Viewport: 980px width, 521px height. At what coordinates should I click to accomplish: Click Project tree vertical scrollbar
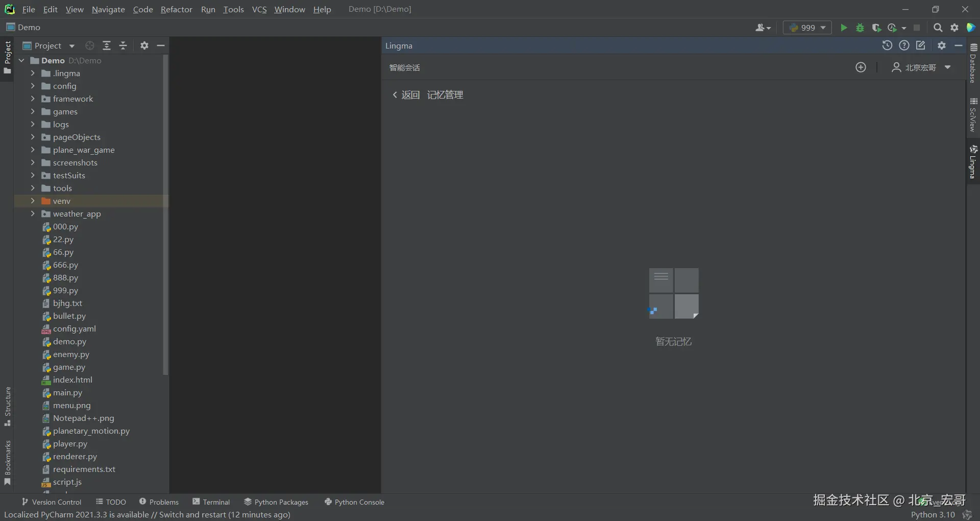[x=165, y=215]
